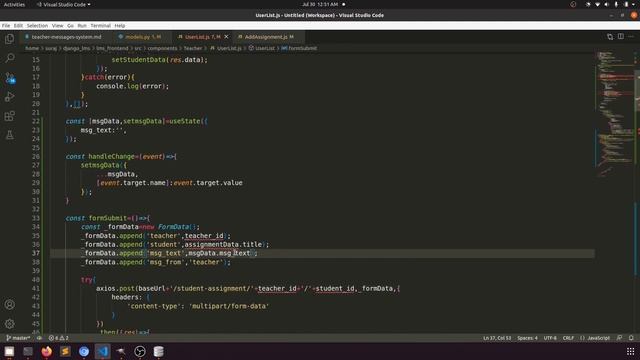Open the clock calendar in top bar

tap(320, 4)
